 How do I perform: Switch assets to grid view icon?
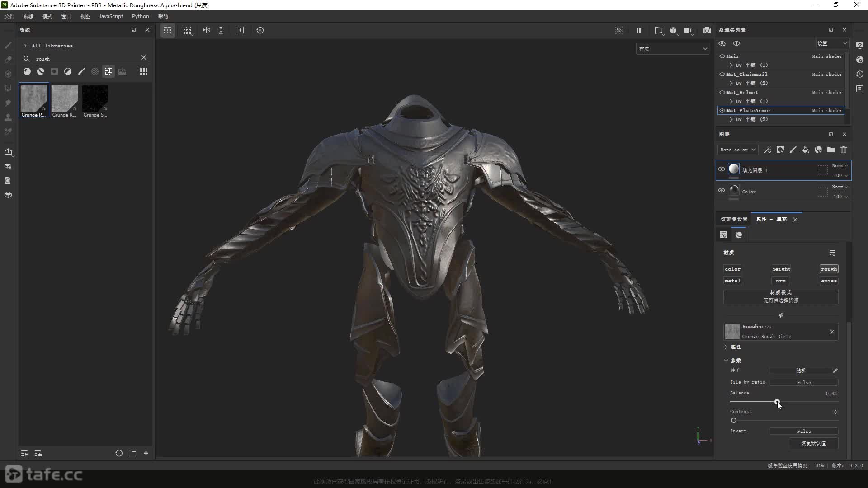[144, 71]
